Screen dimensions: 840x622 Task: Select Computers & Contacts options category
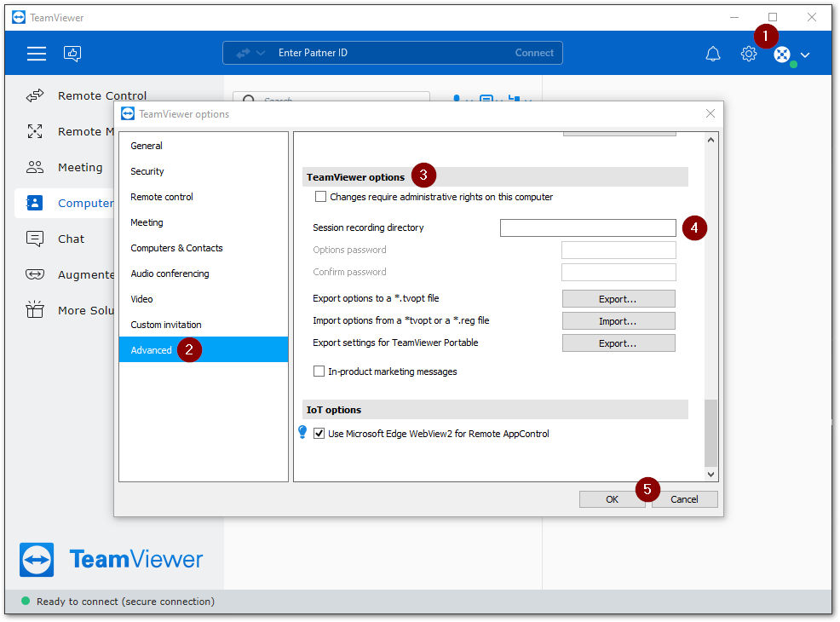point(204,248)
